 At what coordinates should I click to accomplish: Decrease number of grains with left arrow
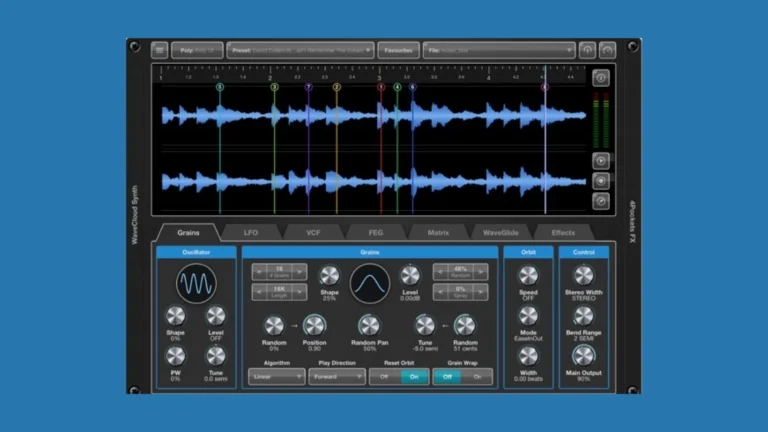pyautogui.click(x=260, y=272)
